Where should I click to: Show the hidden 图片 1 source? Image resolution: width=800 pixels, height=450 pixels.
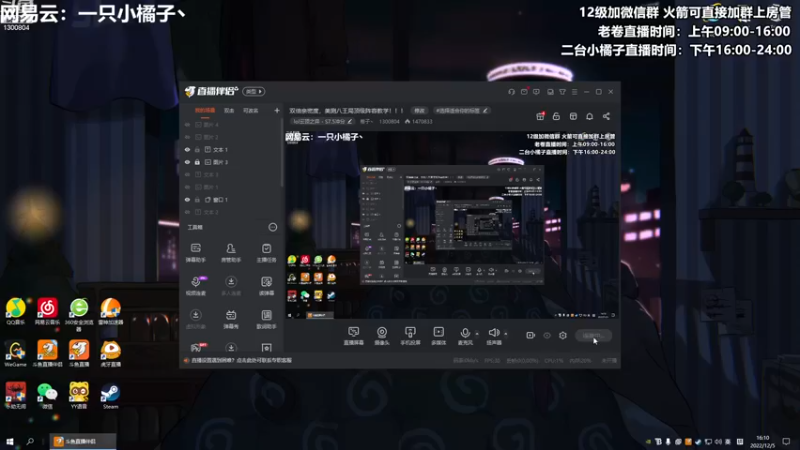pos(187,187)
